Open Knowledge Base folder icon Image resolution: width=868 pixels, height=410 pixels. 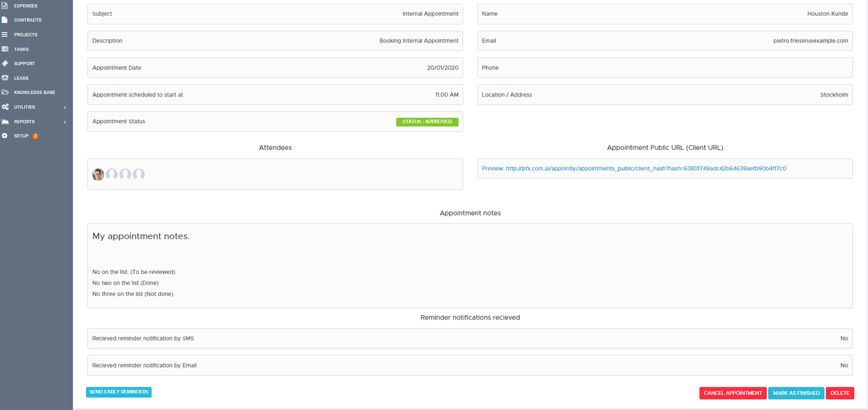(x=5, y=92)
